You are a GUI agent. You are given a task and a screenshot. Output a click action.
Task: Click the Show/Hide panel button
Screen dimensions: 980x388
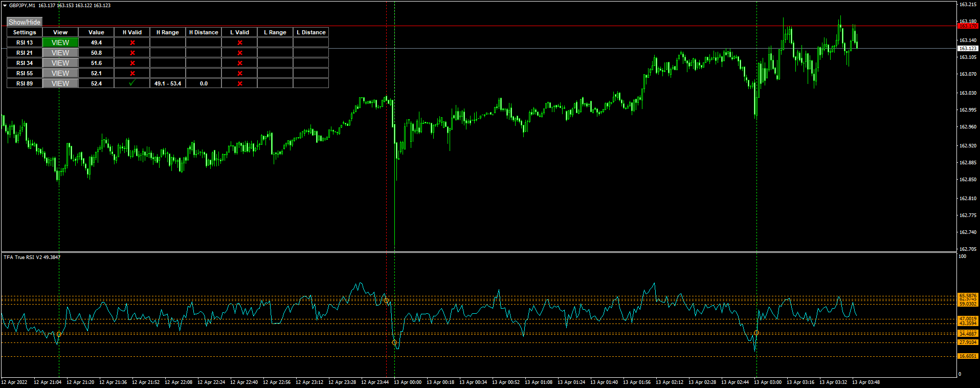coord(25,22)
